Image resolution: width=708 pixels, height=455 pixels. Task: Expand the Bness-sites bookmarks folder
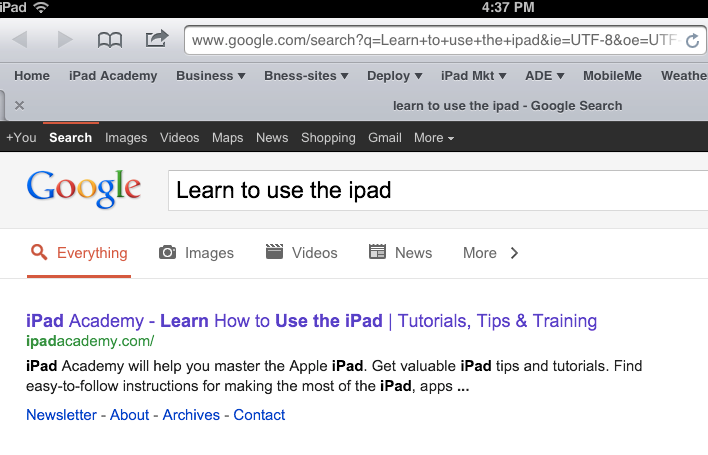click(306, 76)
